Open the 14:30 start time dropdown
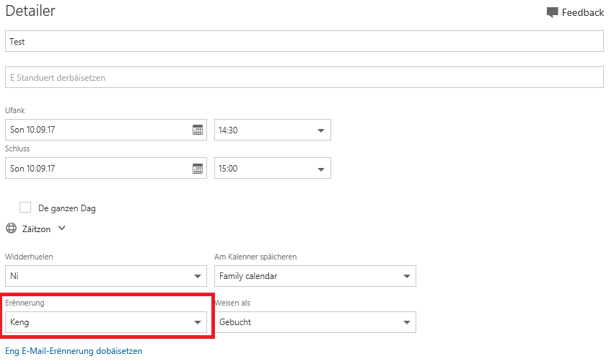 point(273,130)
